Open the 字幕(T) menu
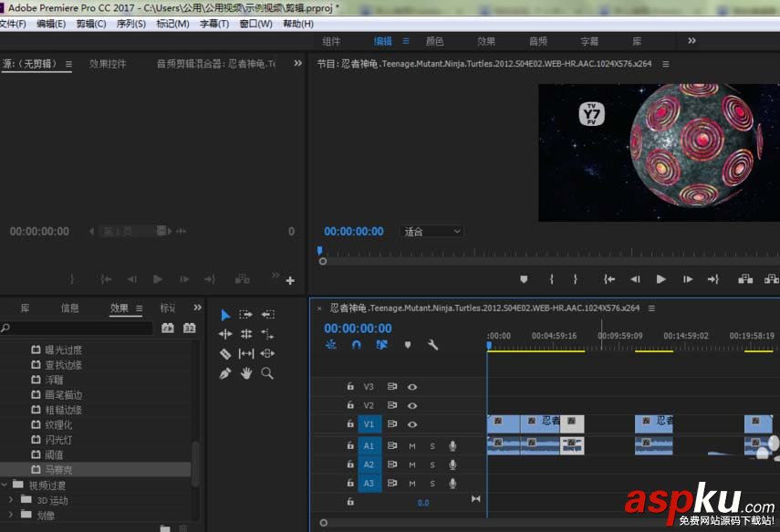The image size is (780, 532). pos(214,24)
